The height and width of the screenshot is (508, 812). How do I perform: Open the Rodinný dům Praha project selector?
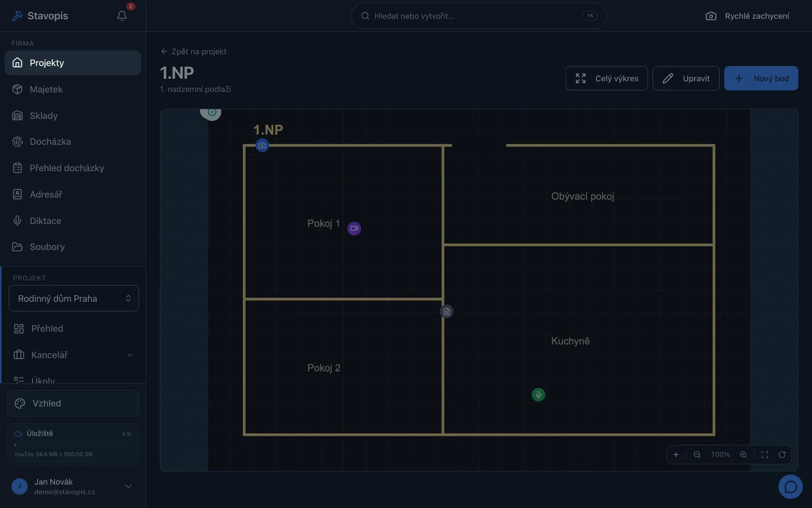[73, 298]
